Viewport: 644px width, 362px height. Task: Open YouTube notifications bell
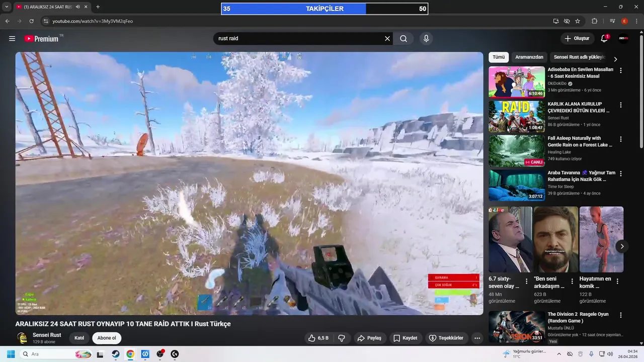604,39
